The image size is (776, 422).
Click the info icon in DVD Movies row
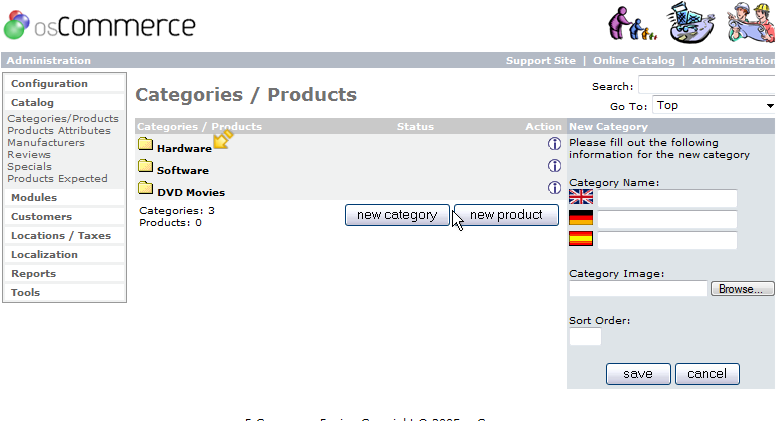(554, 188)
